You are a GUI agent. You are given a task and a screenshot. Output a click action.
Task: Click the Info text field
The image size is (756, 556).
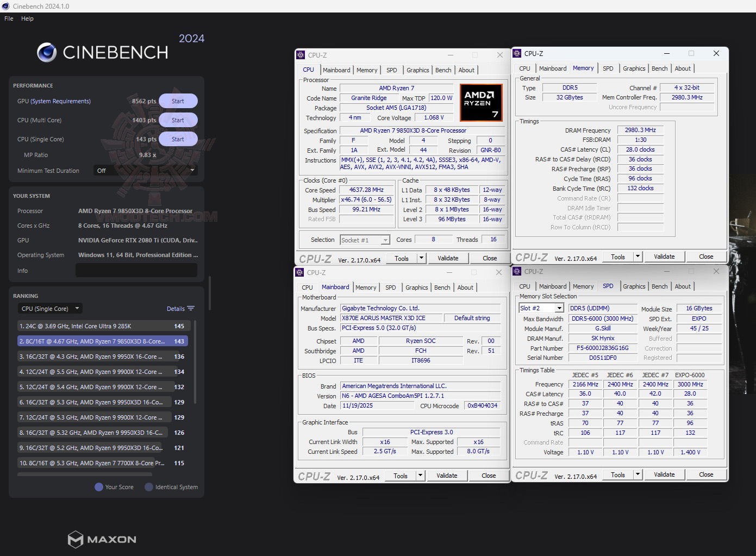136,271
